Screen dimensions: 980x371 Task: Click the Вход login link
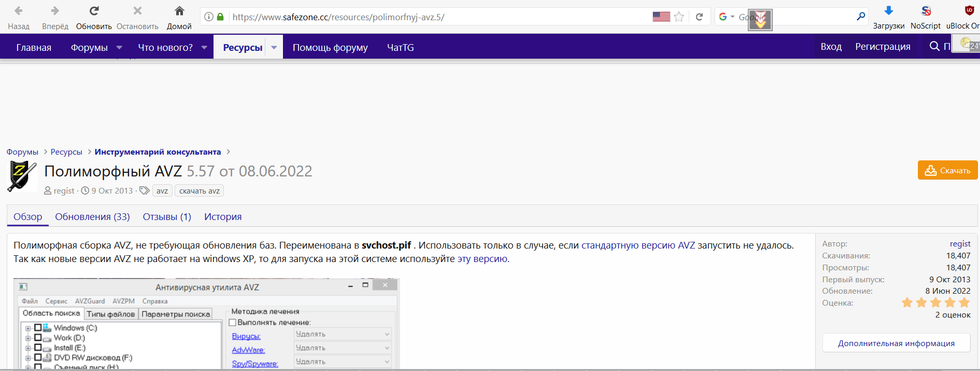click(831, 47)
